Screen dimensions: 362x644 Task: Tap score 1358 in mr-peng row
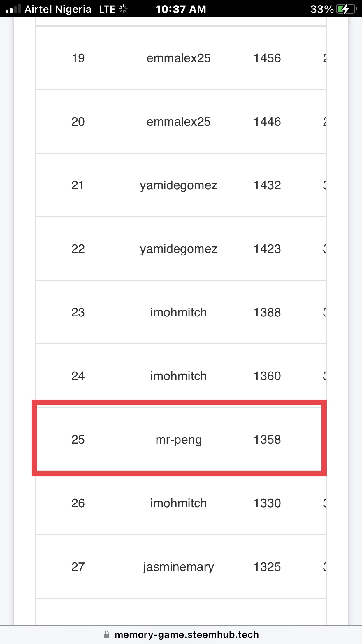pos(267,440)
